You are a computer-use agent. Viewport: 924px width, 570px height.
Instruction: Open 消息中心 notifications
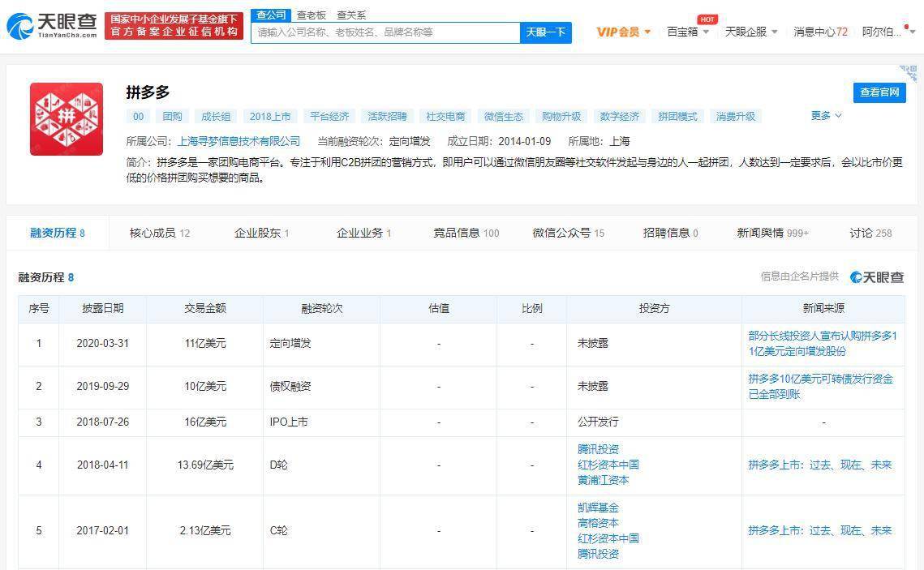click(x=820, y=32)
